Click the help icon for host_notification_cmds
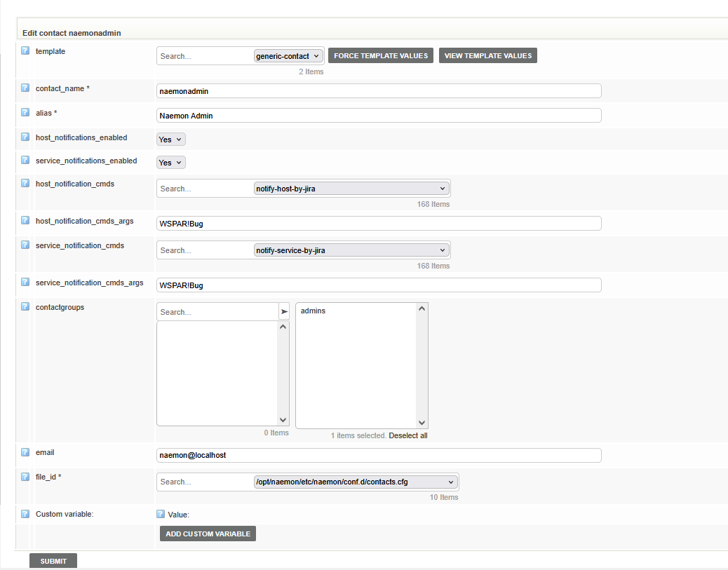Screen dimensions: 728x570 (25, 183)
